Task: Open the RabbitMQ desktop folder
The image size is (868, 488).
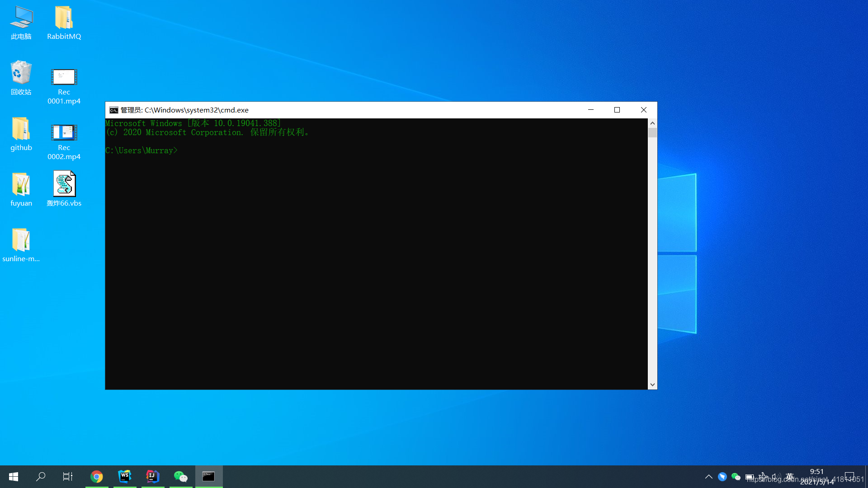Action: [x=64, y=18]
